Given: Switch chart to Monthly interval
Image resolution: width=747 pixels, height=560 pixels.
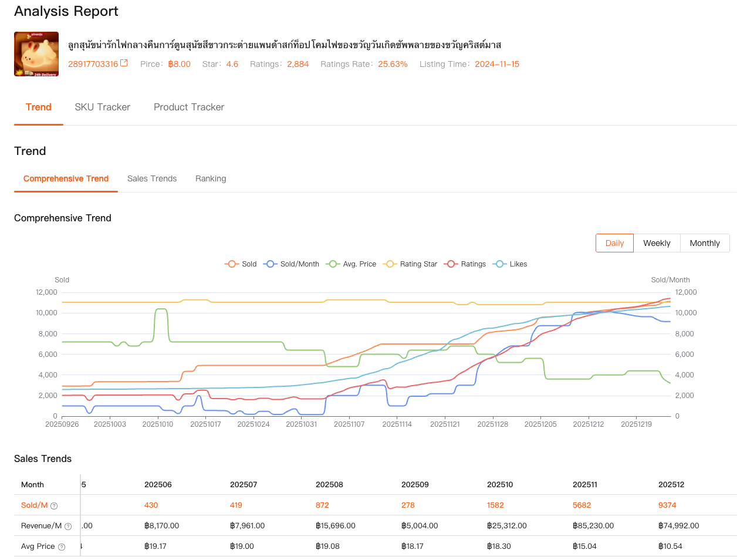Looking at the screenshot, I should [x=705, y=243].
